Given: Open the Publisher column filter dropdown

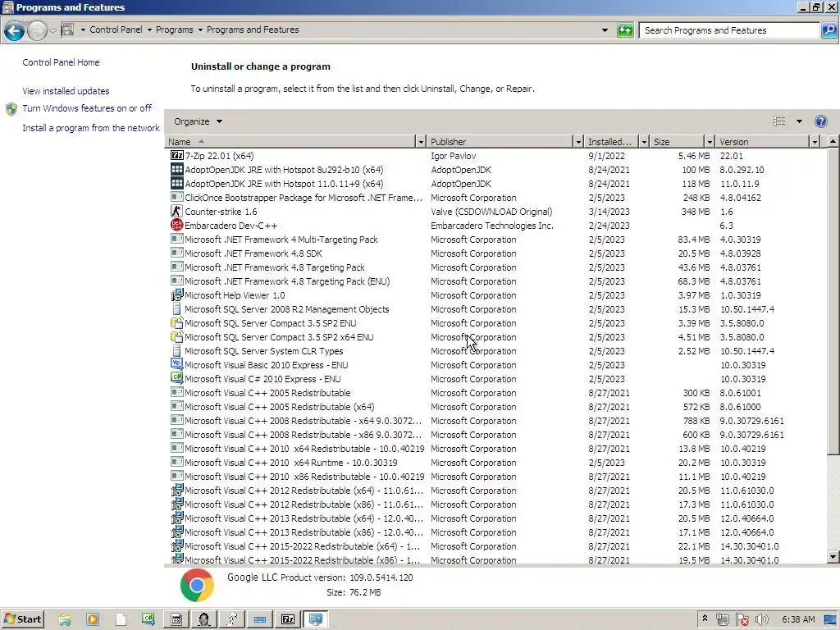Looking at the screenshot, I should tap(578, 141).
